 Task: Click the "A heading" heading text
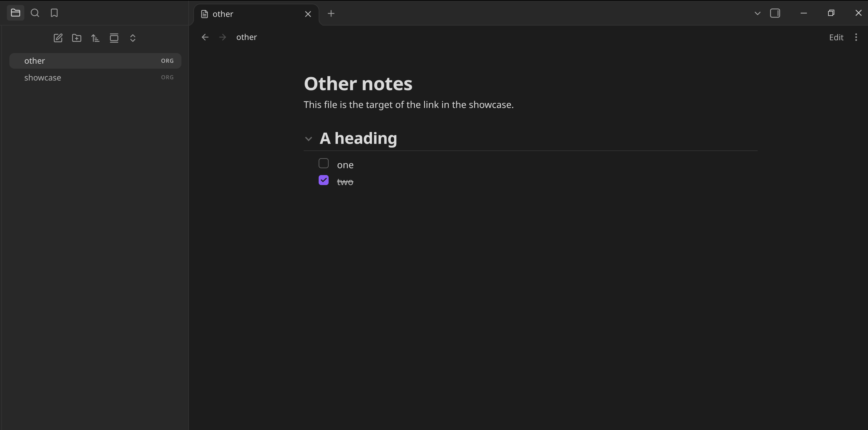coord(358,138)
